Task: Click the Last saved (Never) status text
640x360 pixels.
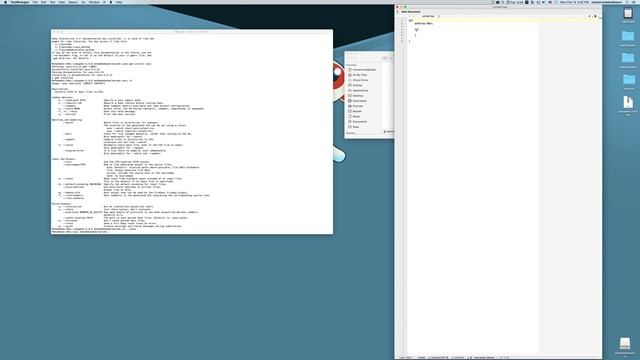Action: tap(484, 358)
